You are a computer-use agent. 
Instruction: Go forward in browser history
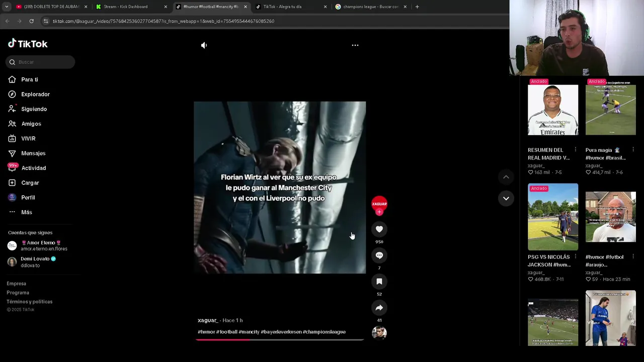tap(19, 21)
